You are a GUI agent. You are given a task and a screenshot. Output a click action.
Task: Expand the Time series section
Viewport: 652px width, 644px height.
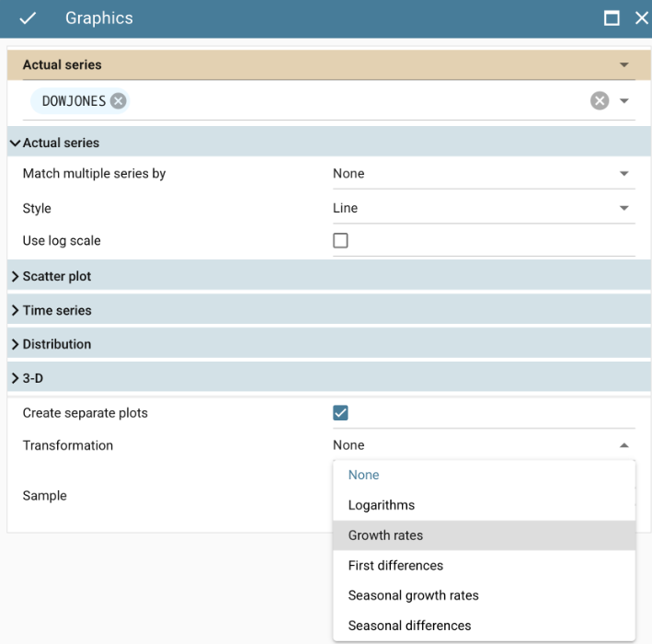coord(55,310)
